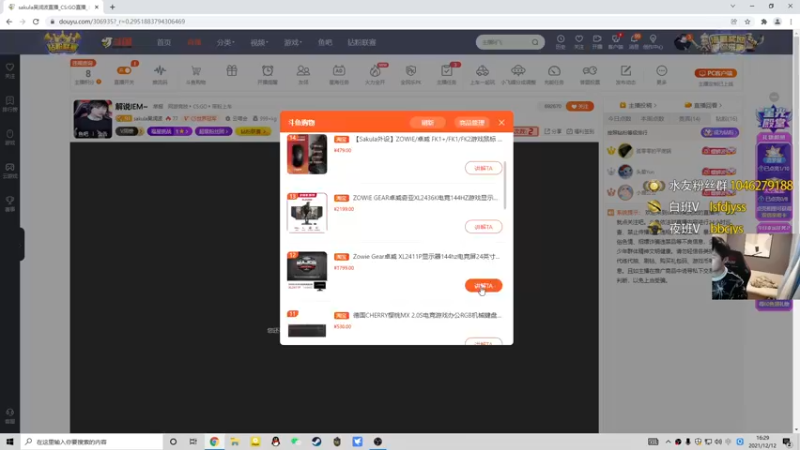
Task: Switch to the 今日点数 tab
Action: 619,118
